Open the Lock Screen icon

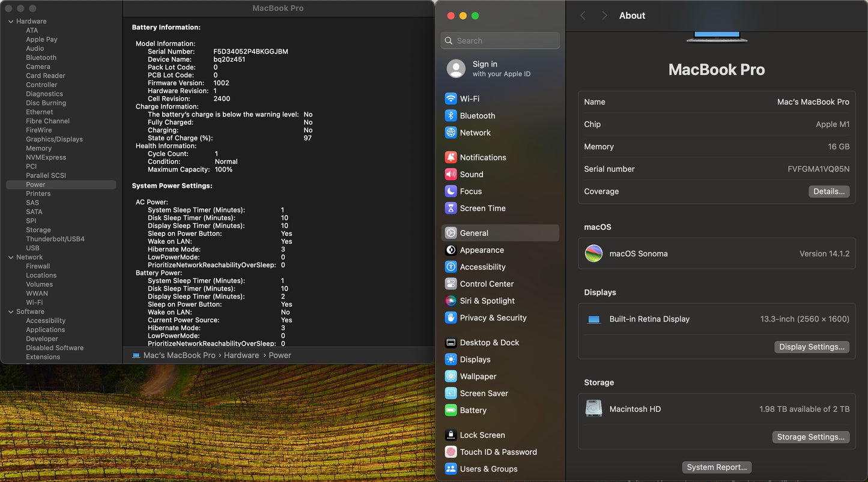[451, 435]
